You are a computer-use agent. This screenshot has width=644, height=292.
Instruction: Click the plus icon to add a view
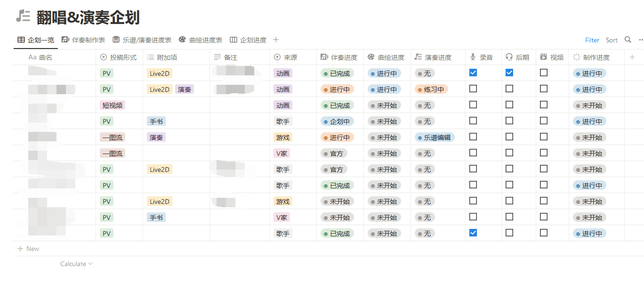(276, 40)
